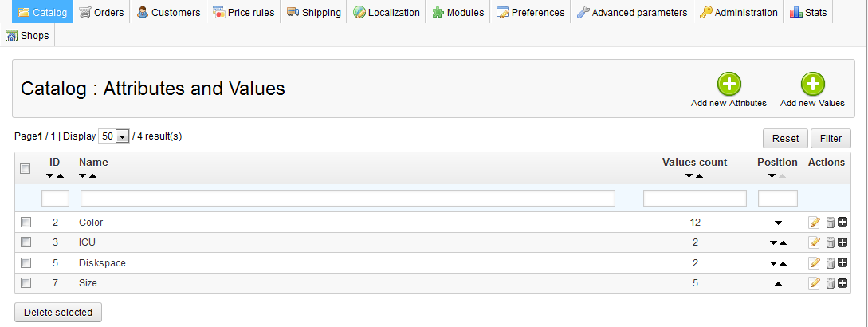Image resolution: width=868 pixels, height=327 pixels.
Task: Tick the ICU row checkbox
Action: tap(26, 242)
